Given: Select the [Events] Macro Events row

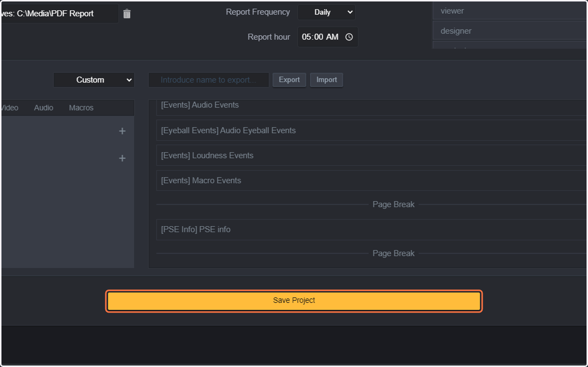Looking at the screenshot, I should (372, 181).
